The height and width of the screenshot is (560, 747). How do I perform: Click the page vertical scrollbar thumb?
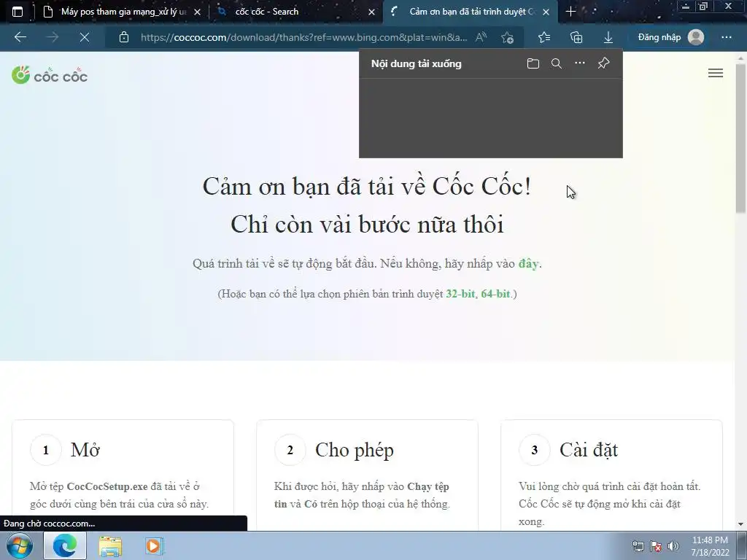(x=741, y=138)
